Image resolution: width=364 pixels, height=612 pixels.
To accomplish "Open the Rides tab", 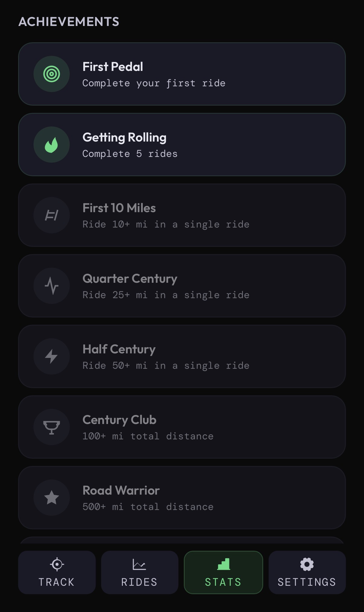I will [139, 572].
